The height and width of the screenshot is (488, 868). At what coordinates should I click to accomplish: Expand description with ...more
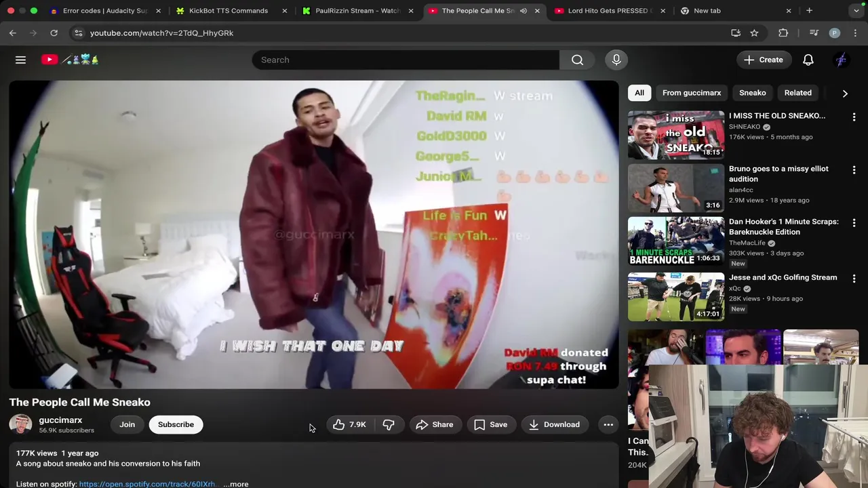(x=236, y=484)
